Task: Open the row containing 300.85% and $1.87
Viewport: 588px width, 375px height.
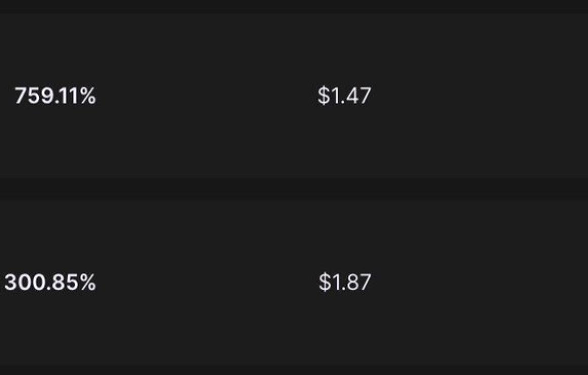Action: (x=294, y=282)
